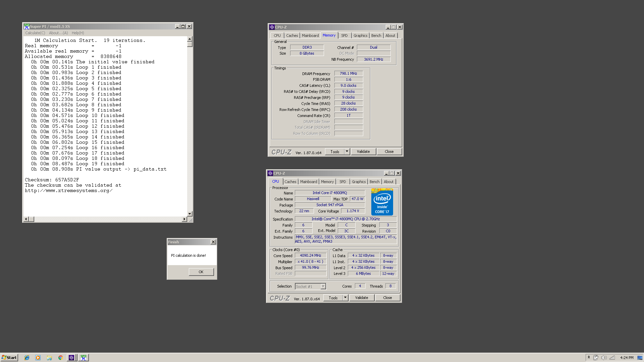Click Super PI horizontal scrollbar left arrow

pos(26,219)
